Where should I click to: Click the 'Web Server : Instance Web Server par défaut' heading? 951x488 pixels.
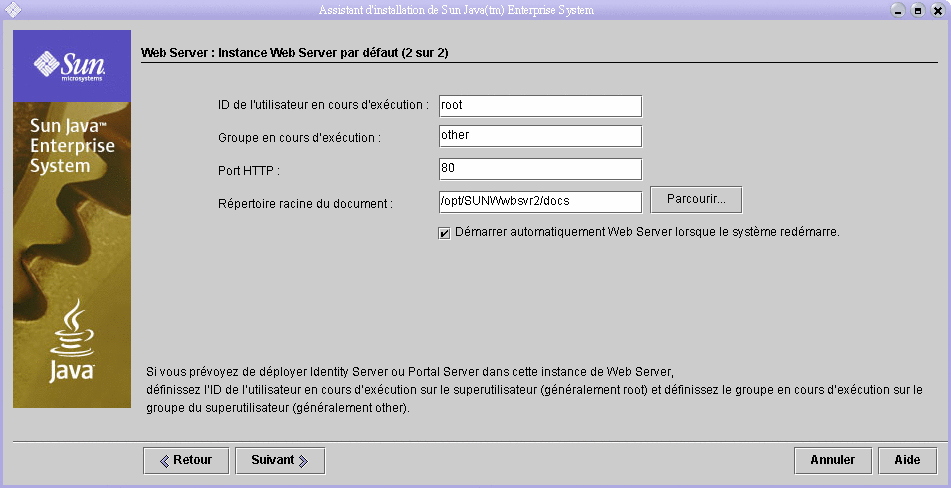[294, 53]
